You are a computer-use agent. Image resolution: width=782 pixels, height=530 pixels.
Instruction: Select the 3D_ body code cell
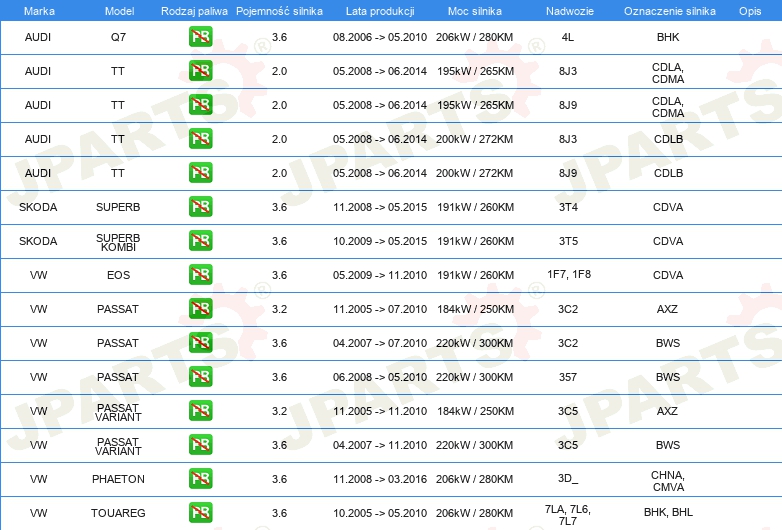(568, 478)
